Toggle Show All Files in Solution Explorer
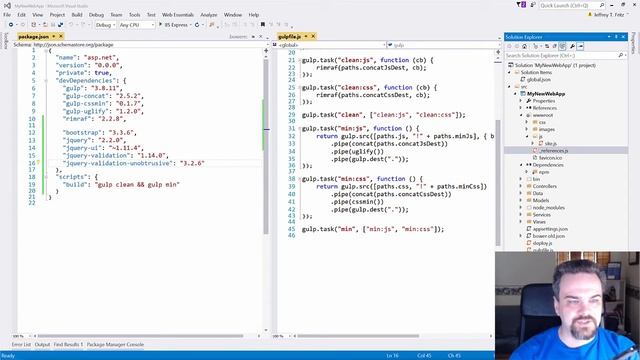Viewport: 640px width, 360px height. tap(562, 47)
